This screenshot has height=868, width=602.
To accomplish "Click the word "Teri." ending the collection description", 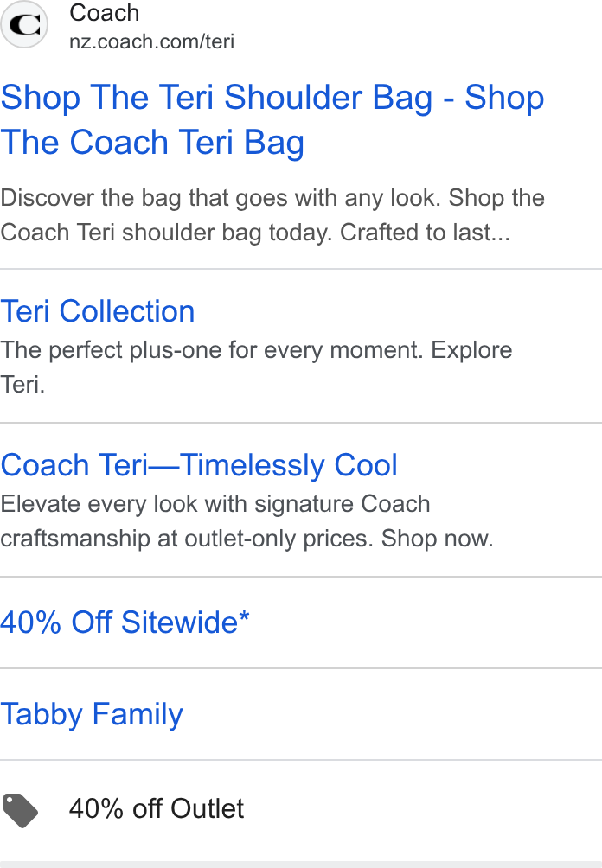I will (22, 385).
